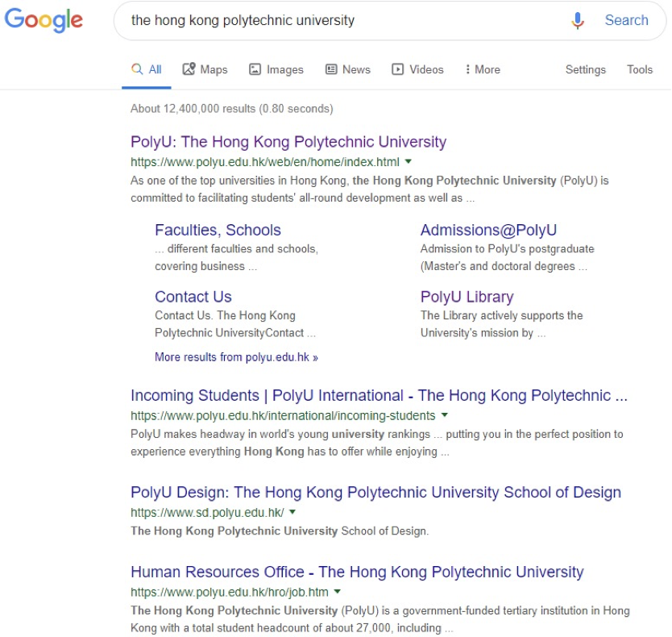Viewport: 672px width, 637px height.
Task: Click the URL https://www.polyu.edu.hk/international/incoming-students
Action: (x=283, y=415)
